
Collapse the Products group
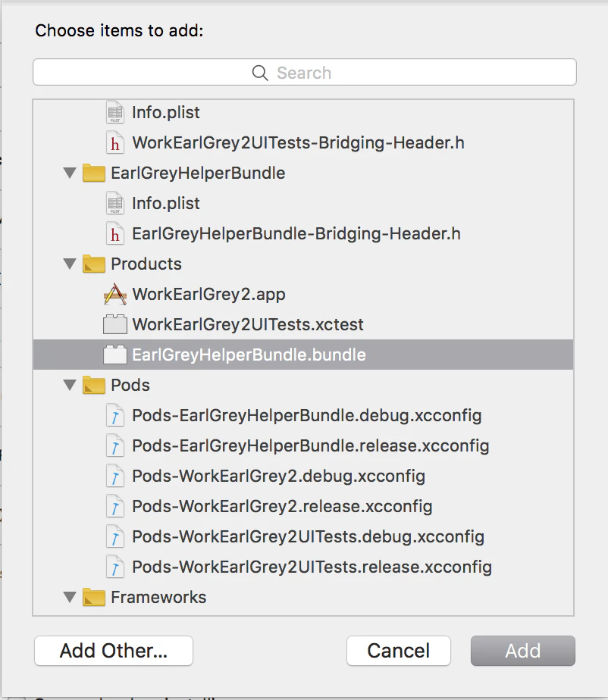[70, 264]
